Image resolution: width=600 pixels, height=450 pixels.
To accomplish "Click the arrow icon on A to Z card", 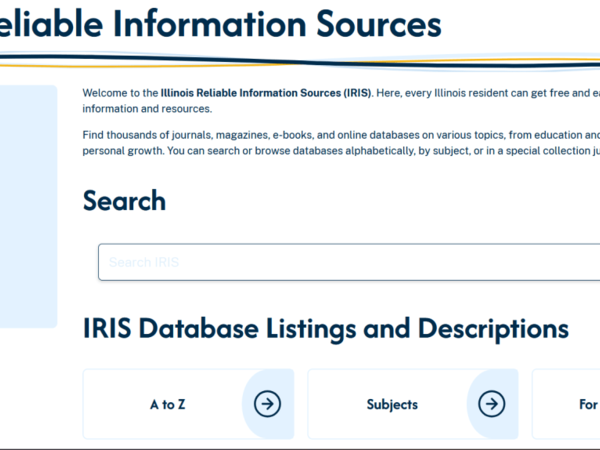I will [x=267, y=404].
